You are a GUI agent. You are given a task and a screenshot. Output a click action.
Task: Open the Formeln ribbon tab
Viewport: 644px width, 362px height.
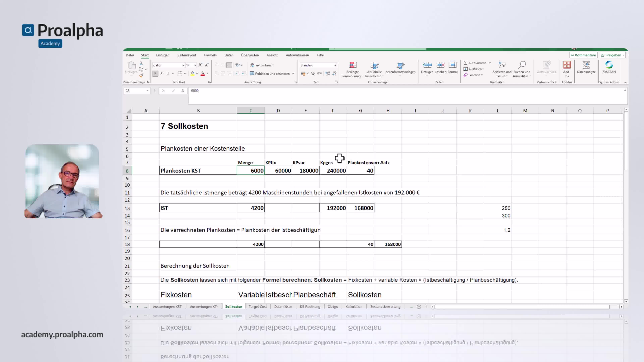pos(210,55)
